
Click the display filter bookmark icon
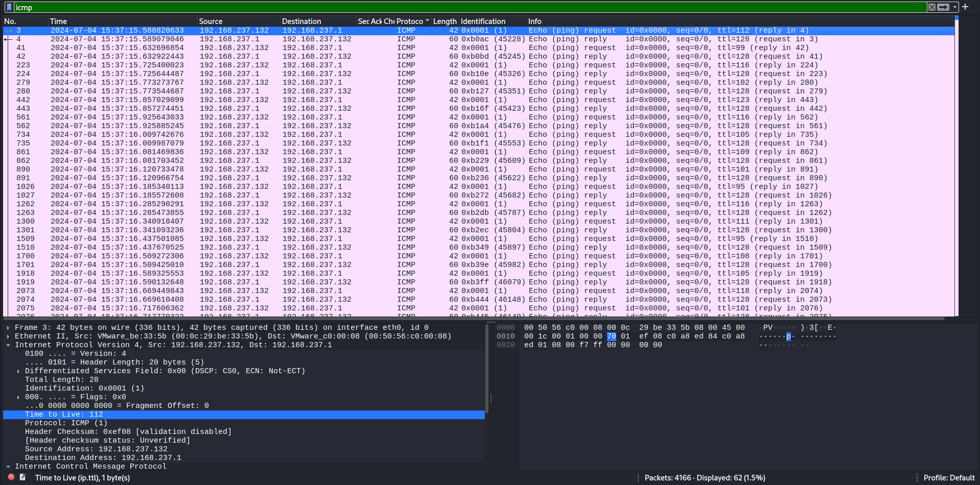[x=9, y=7]
